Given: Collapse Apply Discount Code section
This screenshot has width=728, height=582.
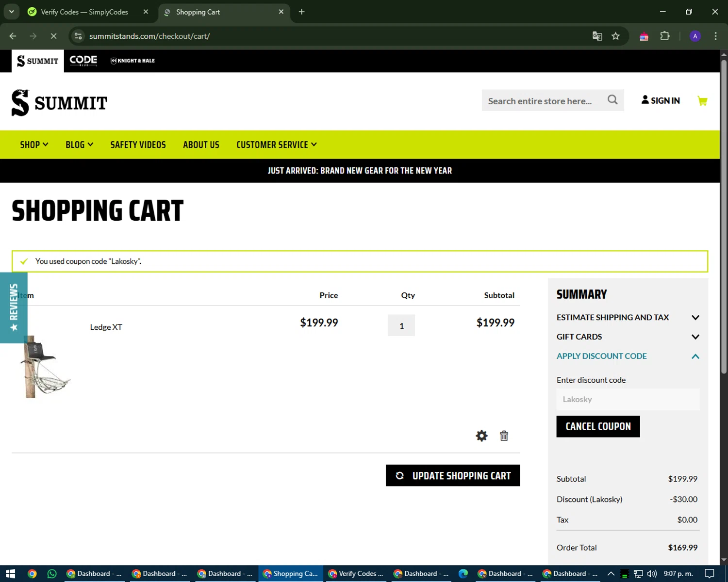Looking at the screenshot, I should pyautogui.click(x=628, y=356).
